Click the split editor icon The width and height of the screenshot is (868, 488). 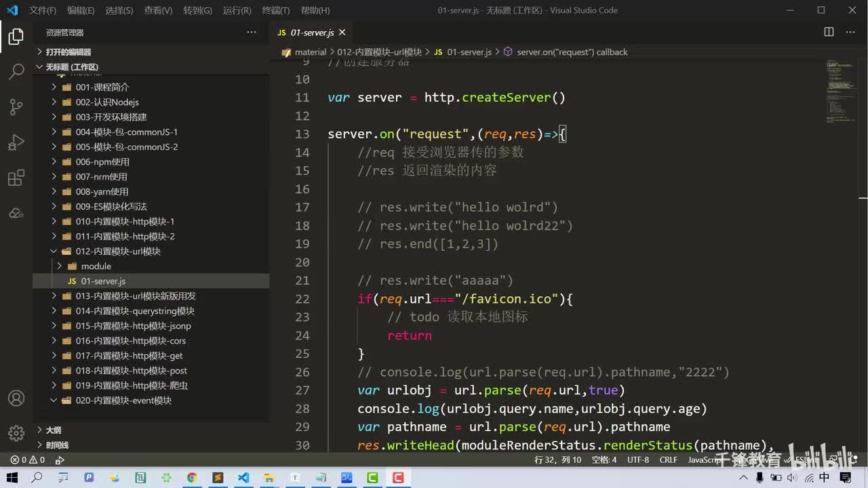(x=829, y=32)
